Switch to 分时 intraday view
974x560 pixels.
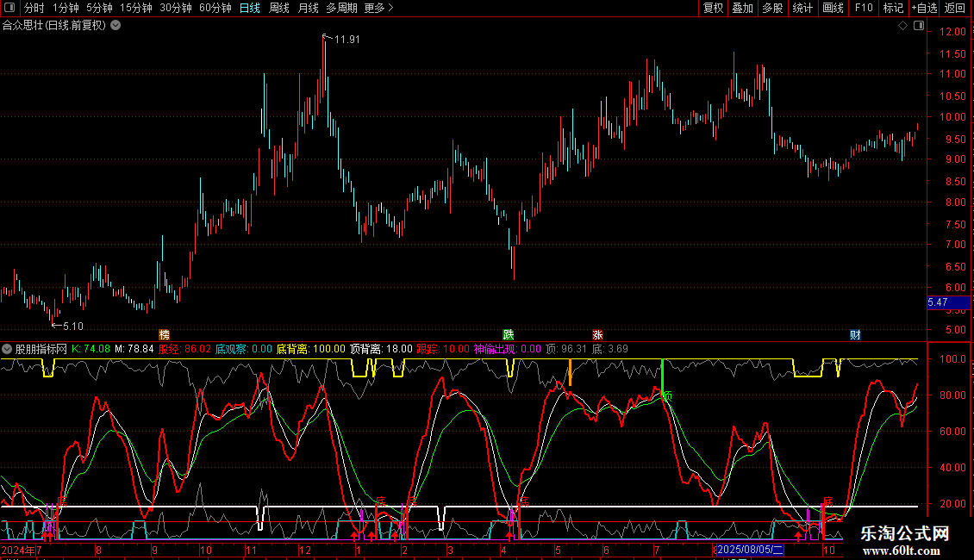(34, 8)
